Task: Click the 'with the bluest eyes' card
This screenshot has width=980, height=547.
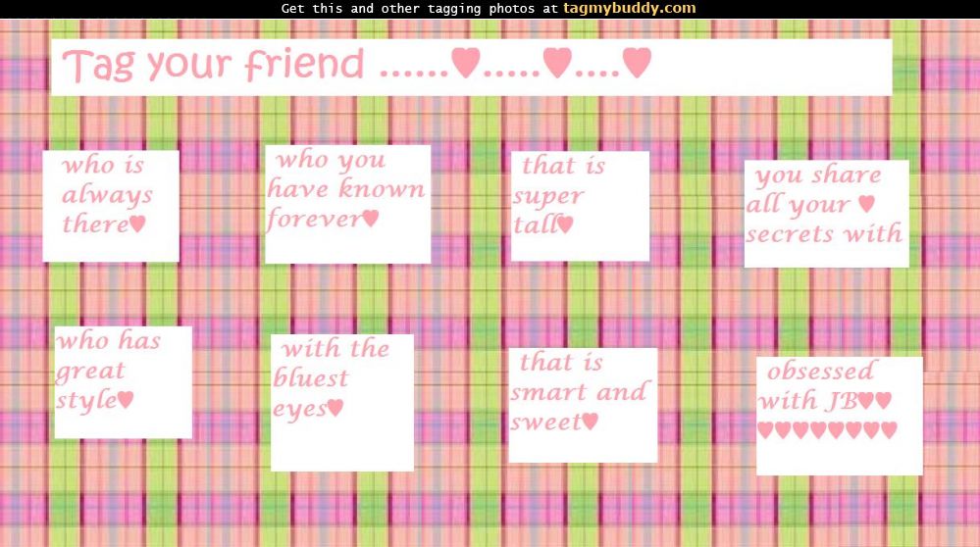Action: [x=342, y=403]
